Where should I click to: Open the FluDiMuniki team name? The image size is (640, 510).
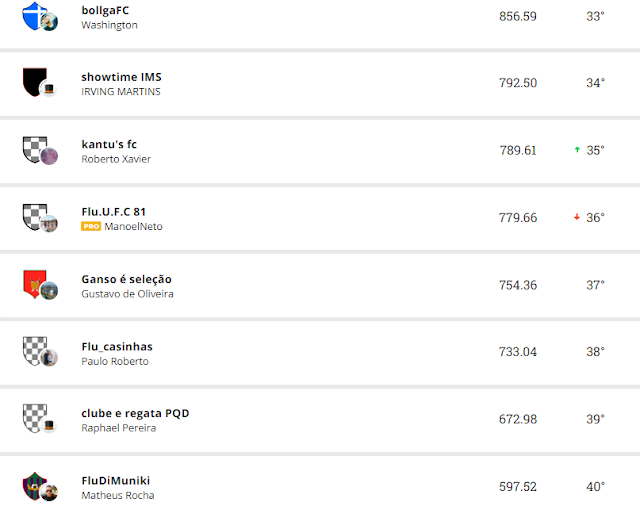(115, 480)
